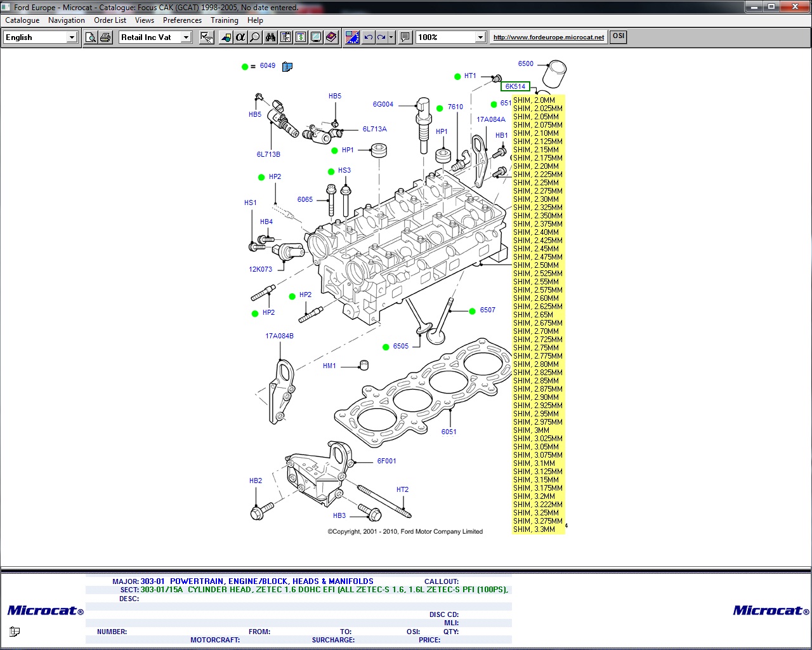Select callout HM1 label
Screen dimensions: 812x650
(329, 366)
